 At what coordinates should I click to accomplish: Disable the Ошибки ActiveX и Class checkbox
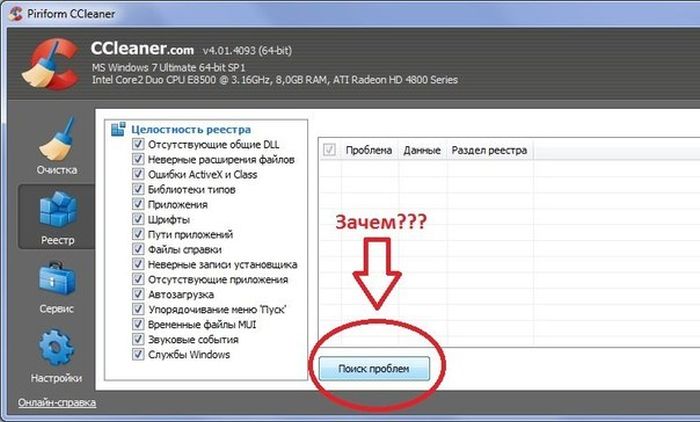pos(137,175)
